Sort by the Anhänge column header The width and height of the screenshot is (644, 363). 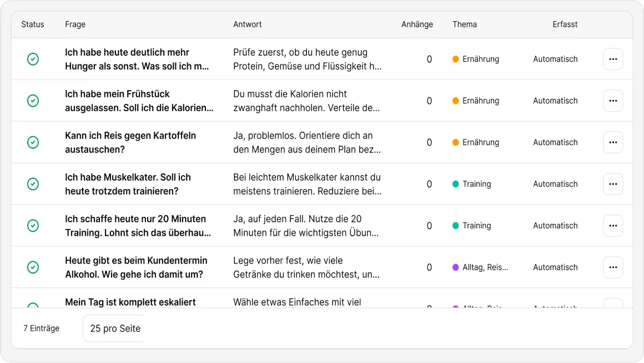(x=417, y=24)
